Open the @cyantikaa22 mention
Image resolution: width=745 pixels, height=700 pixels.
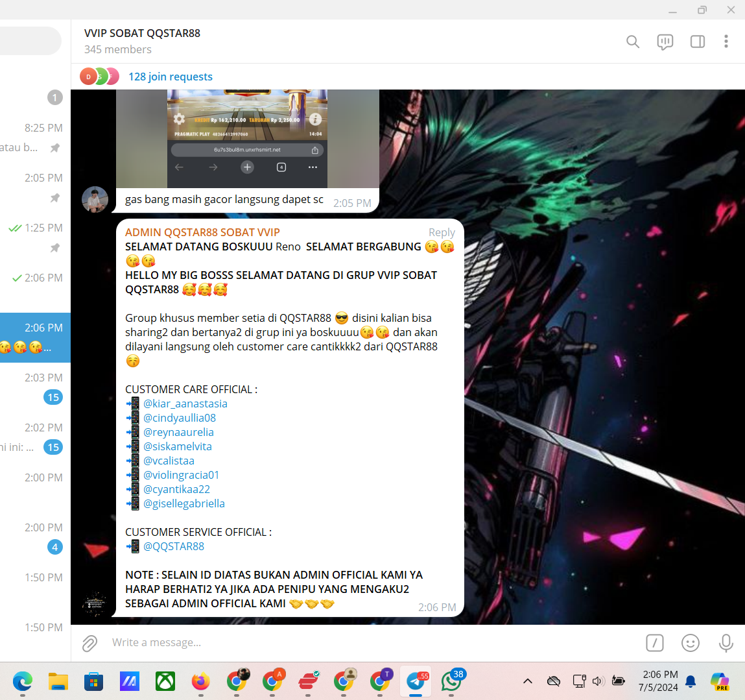click(176, 489)
